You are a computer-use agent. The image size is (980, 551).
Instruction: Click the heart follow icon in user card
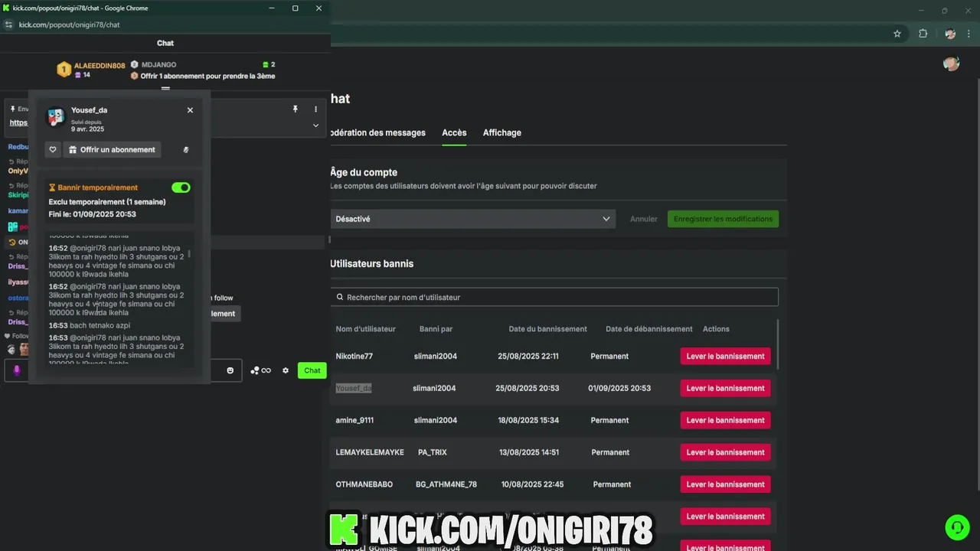[53, 150]
